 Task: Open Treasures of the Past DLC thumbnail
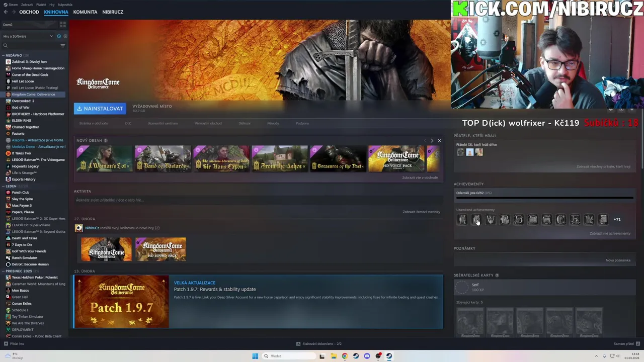click(x=338, y=159)
